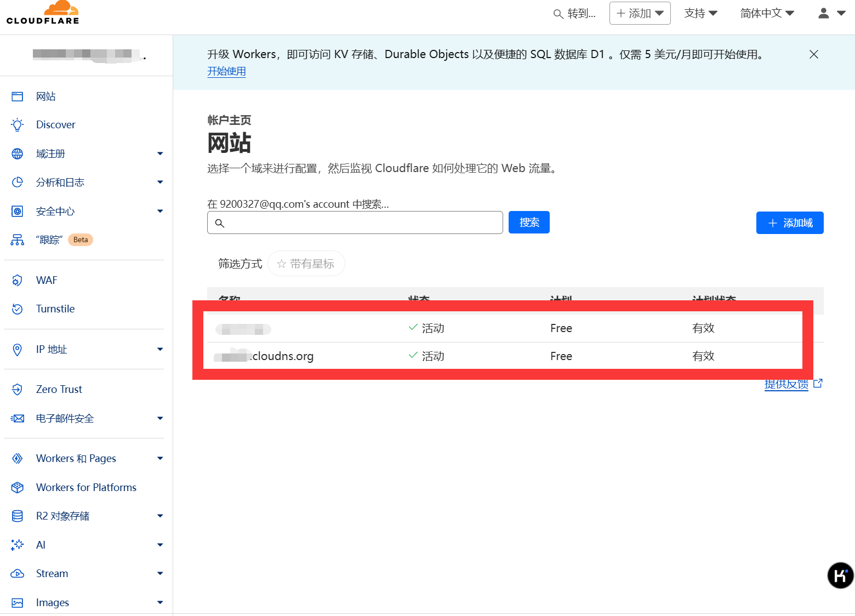This screenshot has width=855, height=616.
Task: Click the AI sparkle icon
Action: click(18, 545)
